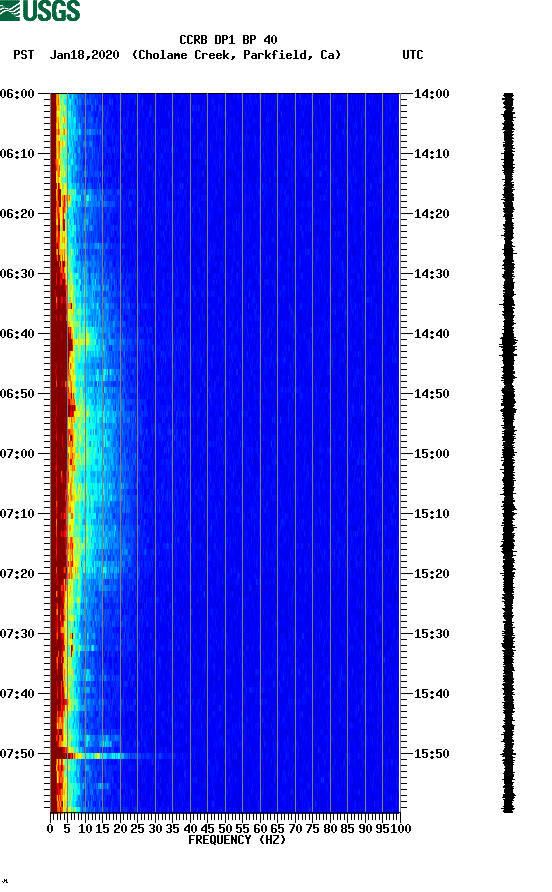Click the 40 Hz frequency axis label

point(190,829)
